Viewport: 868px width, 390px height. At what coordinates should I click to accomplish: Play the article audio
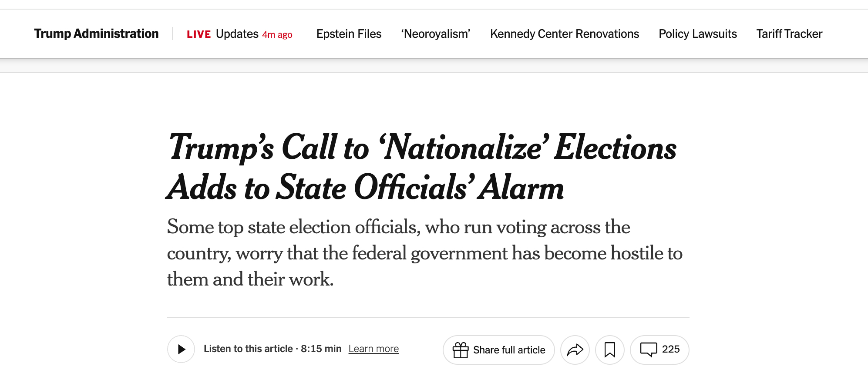[181, 349]
